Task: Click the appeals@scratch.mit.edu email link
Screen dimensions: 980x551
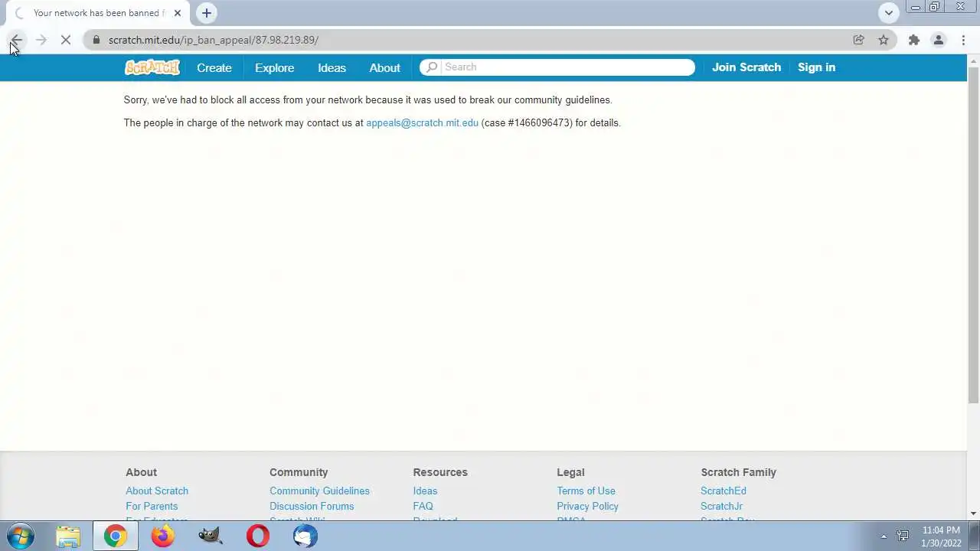Action: (x=422, y=122)
